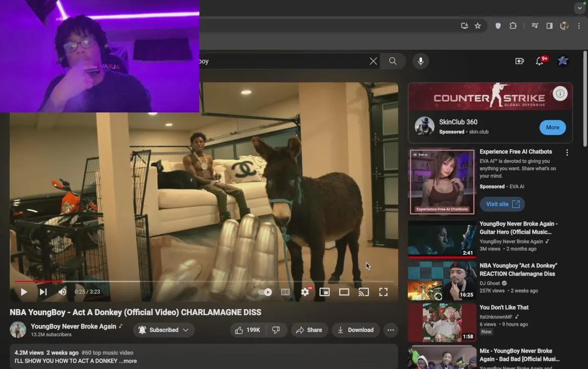Play the Act A Donkey video
Image resolution: width=588 pixels, height=369 pixels.
24,292
